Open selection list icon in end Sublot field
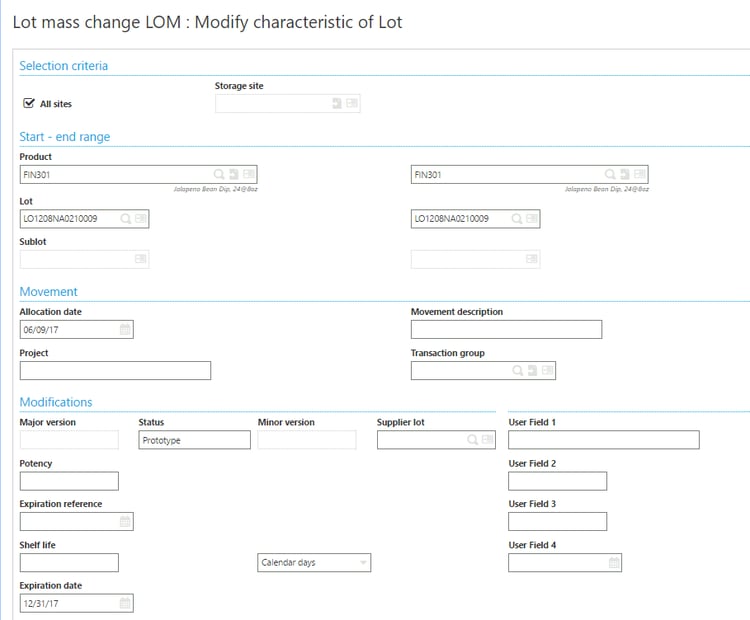The width and height of the screenshot is (750, 620). 532,259
